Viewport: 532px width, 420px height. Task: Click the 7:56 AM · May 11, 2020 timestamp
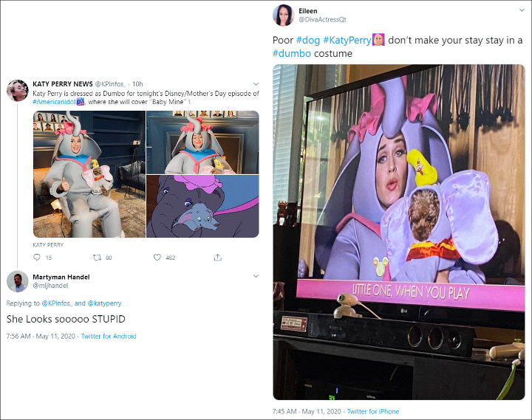click(x=41, y=337)
